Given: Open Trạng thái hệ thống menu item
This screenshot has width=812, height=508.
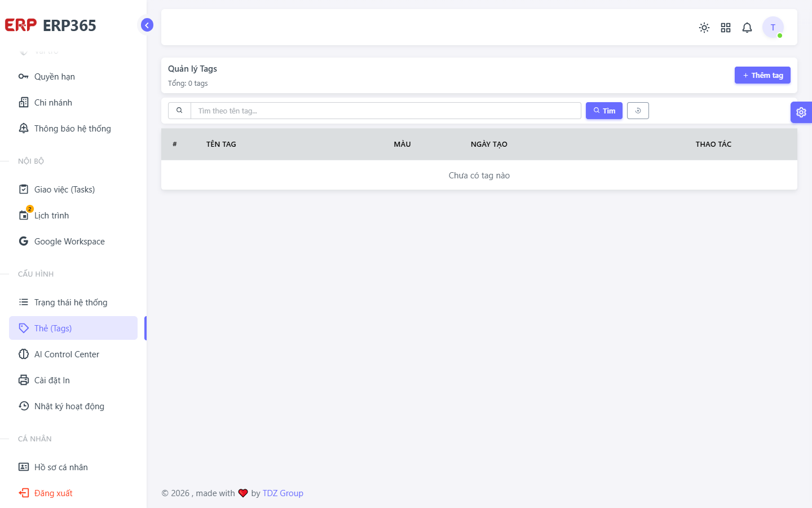Looking at the screenshot, I should (73, 303).
